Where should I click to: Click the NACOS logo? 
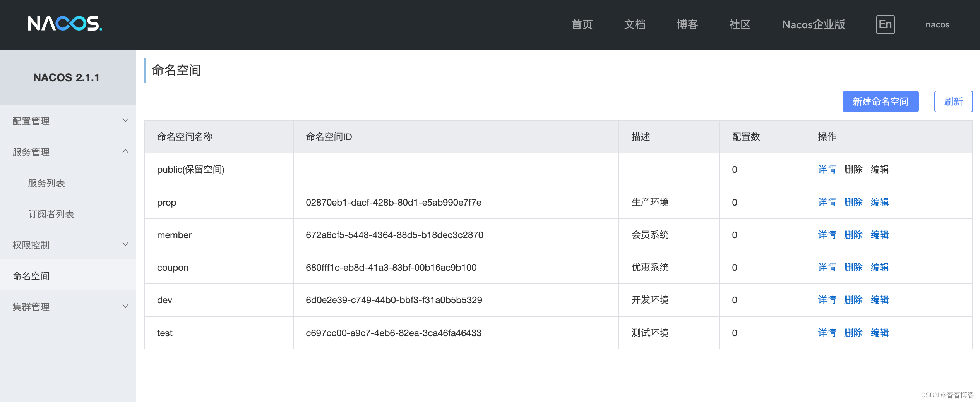coord(65,24)
